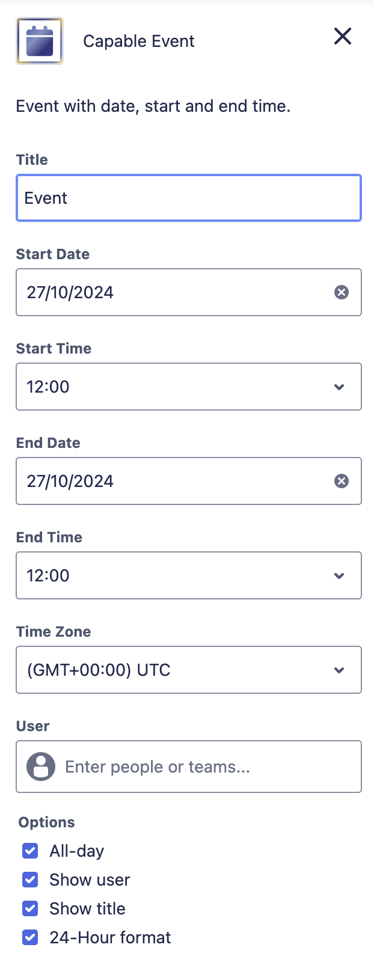Expand the (GMT+00:00) UTC time zone selector
Image resolution: width=374 pixels, height=980 pixels.
(x=189, y=670)
